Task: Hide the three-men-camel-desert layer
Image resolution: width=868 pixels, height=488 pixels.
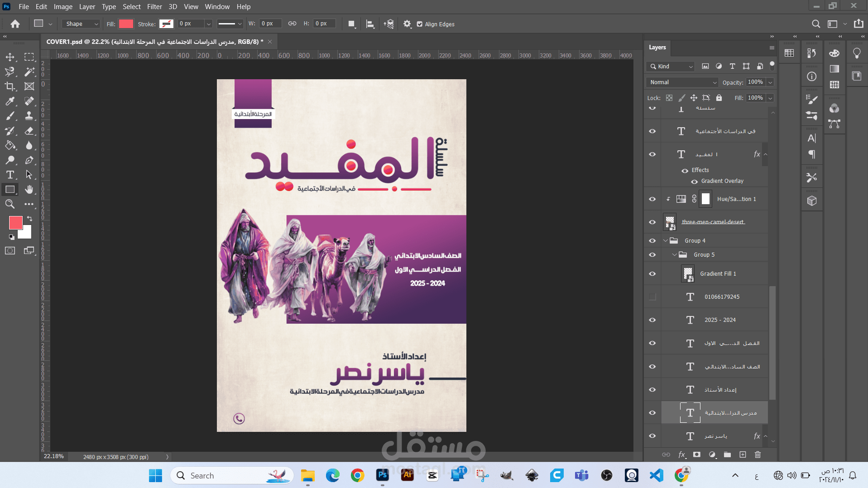Action: coord(652,222)
